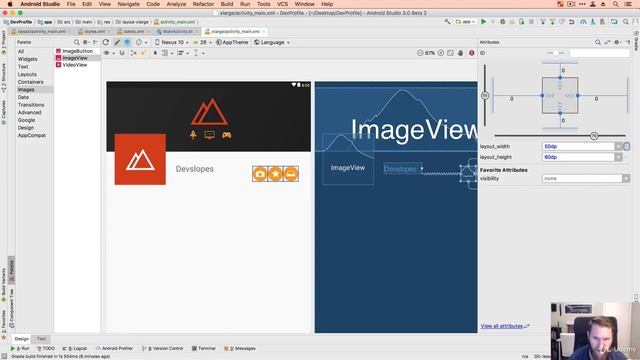Click the Search Everywhere magnifier in main toolbar

pyautogui.click(x=626, y=22)
